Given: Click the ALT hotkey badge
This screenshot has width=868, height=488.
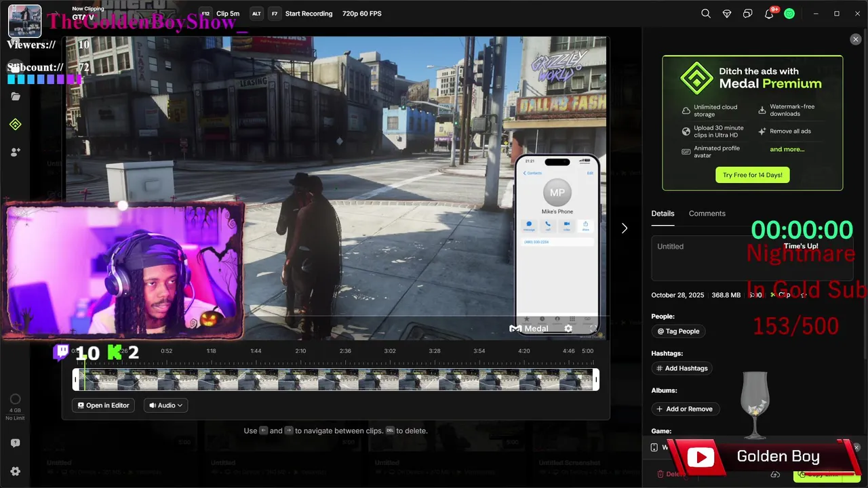Looking at the screenshot, I should 256,14.
